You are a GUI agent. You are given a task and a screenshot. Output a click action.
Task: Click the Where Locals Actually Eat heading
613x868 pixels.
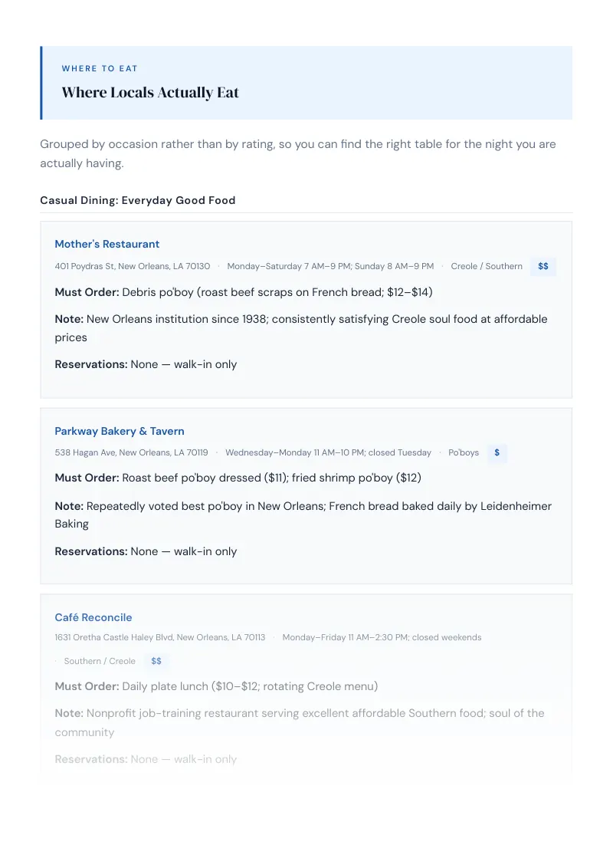pos(150,93)
